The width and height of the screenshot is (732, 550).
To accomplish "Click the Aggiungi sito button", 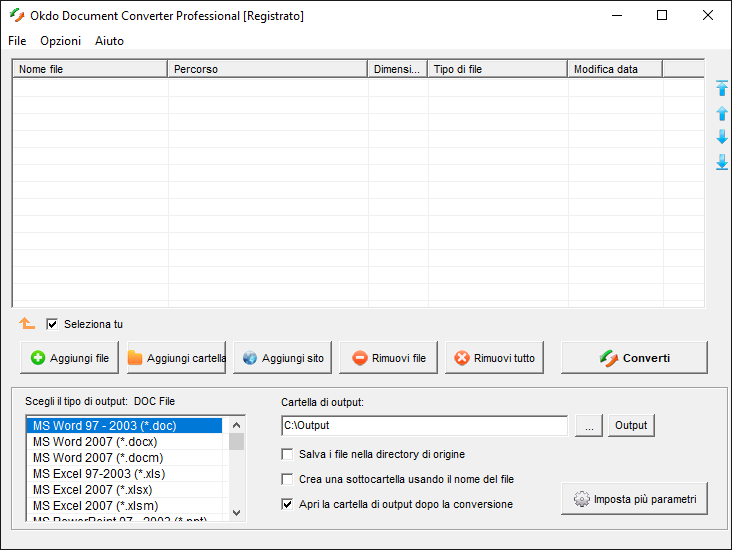I will [282, 358].
